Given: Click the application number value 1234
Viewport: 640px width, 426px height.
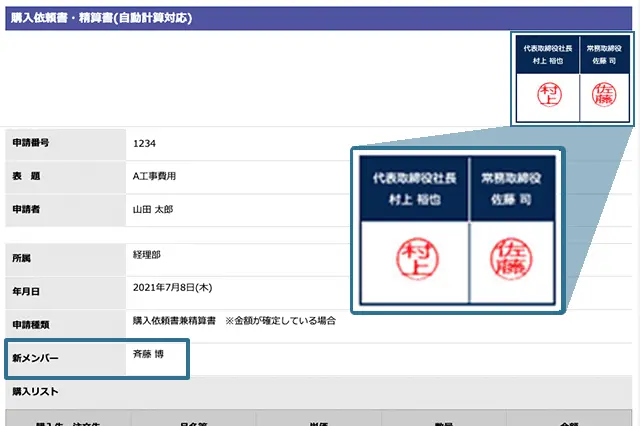Looking at the screenshot, I should click(x=145, y=143).
